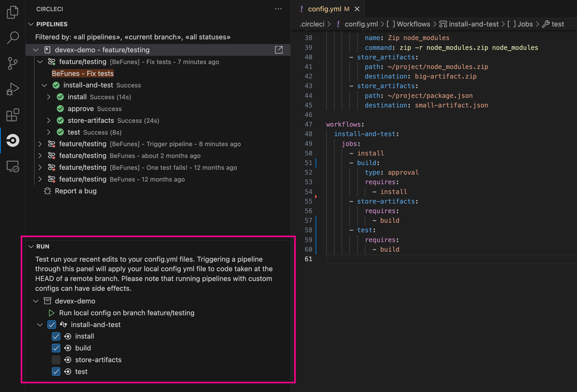
Task: Open the Search magnifier in activity bar
Action: click(13, 38)
